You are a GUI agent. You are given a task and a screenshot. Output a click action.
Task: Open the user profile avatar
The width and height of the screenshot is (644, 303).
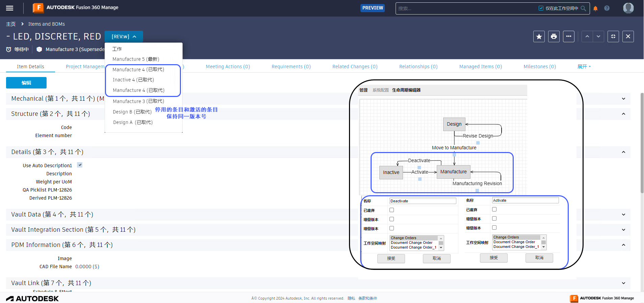(628, 8)
